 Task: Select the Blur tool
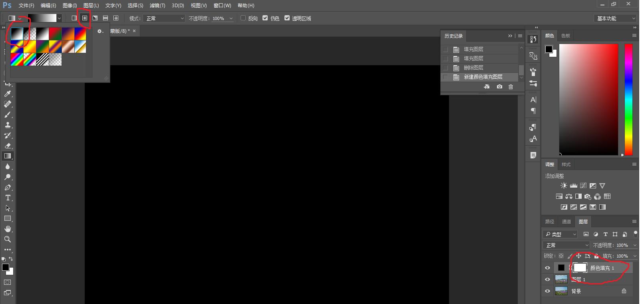[x=8, y=166]
